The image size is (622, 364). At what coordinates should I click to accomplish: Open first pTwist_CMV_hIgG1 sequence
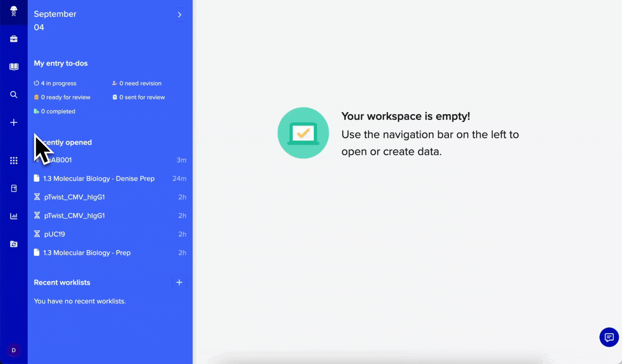click(x=74, y=197)
